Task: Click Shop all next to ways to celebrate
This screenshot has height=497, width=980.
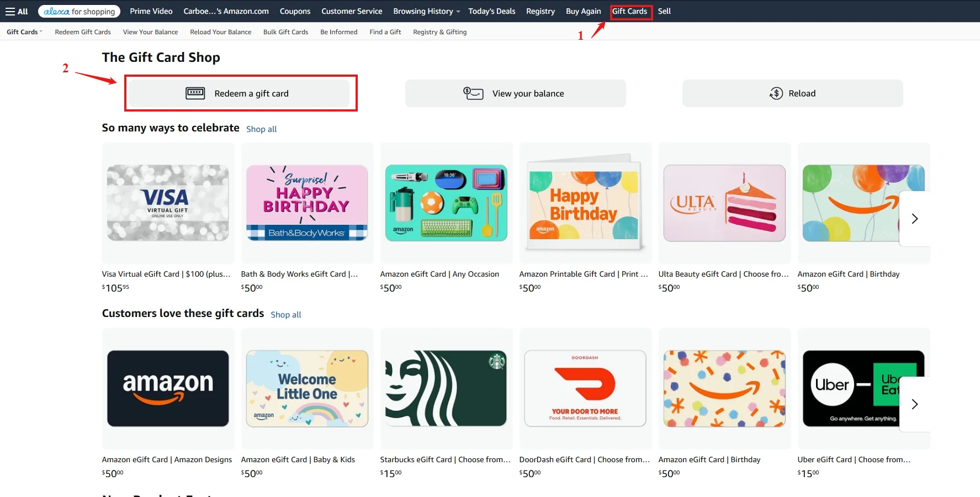Action: point(261,129)
